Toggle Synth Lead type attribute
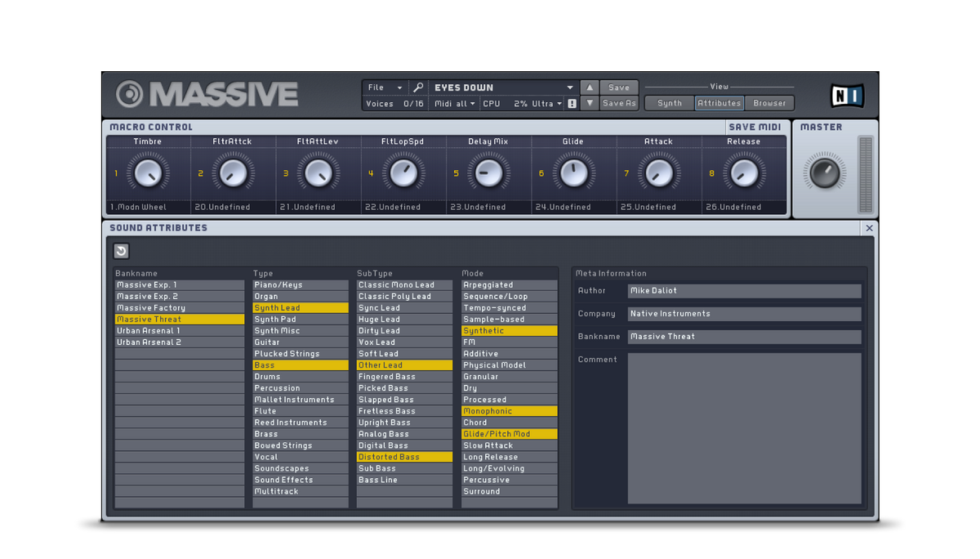 click(301, 308)
